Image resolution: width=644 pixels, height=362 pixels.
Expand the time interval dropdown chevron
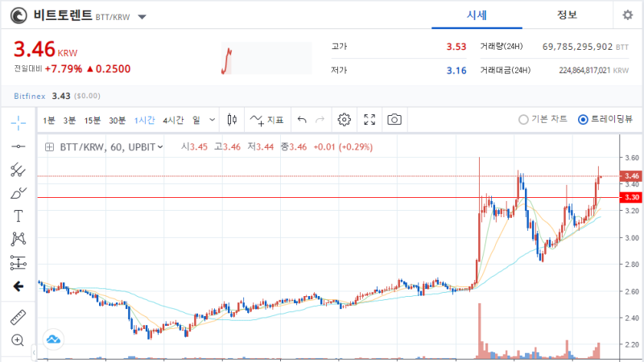tap(212, 120)
